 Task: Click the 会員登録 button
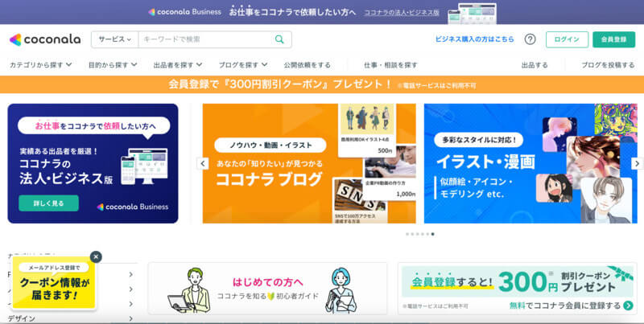[x=613, y=39]
